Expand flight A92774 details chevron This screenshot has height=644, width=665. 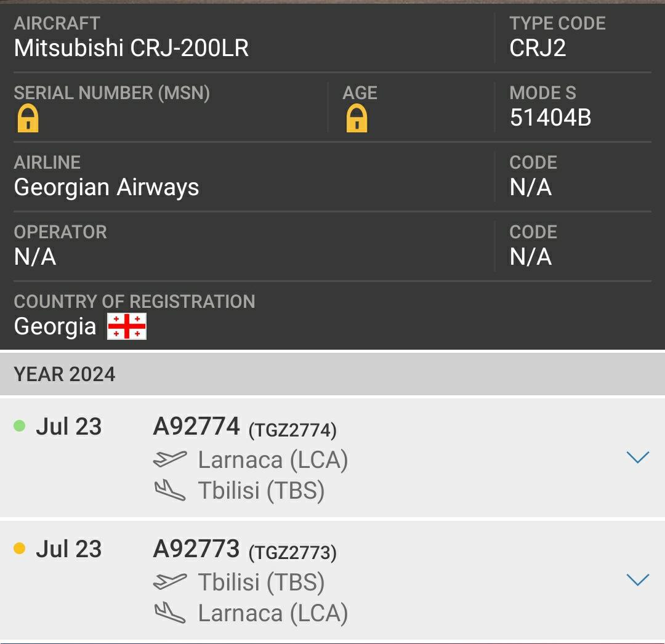[637, 457]
